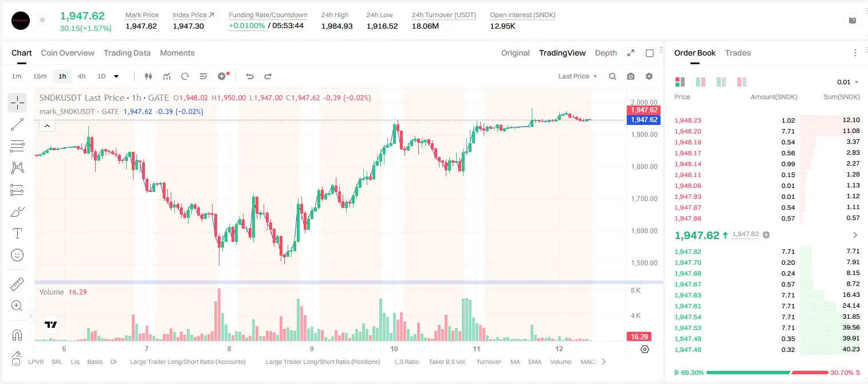The height and width of the screenshot is (384, 868).
Task: Toggle magnet mode for drawings
Action: [x=17, y=335]
